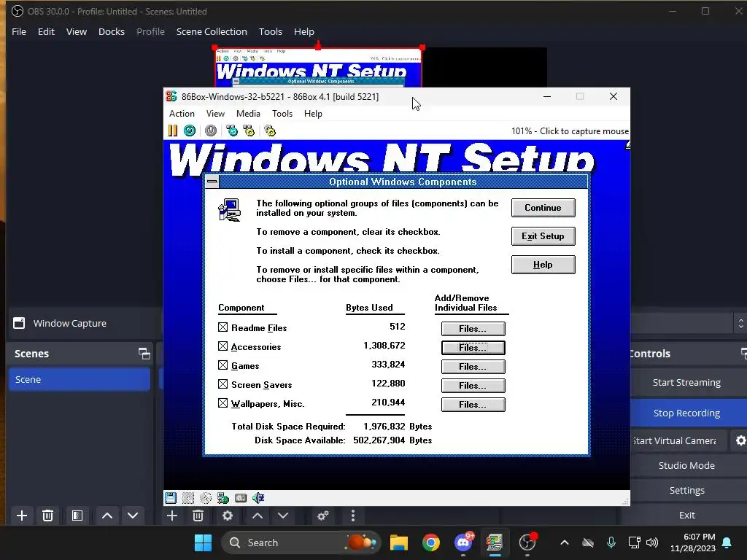Viewport: 747px width, 560px height.
Task: Add a new source in OBS
Action: (x=172, y=516)
